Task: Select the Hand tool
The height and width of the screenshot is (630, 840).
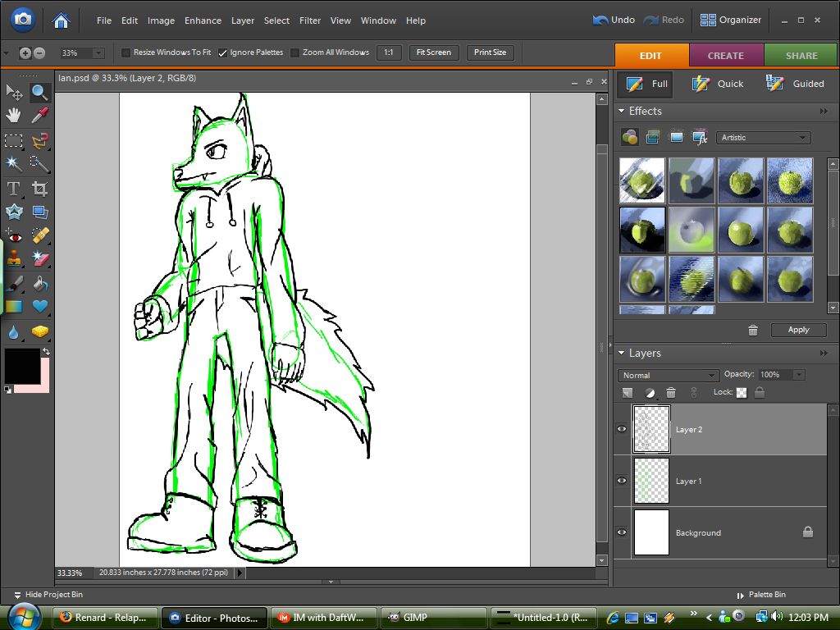Action: (x=14, y=116)
